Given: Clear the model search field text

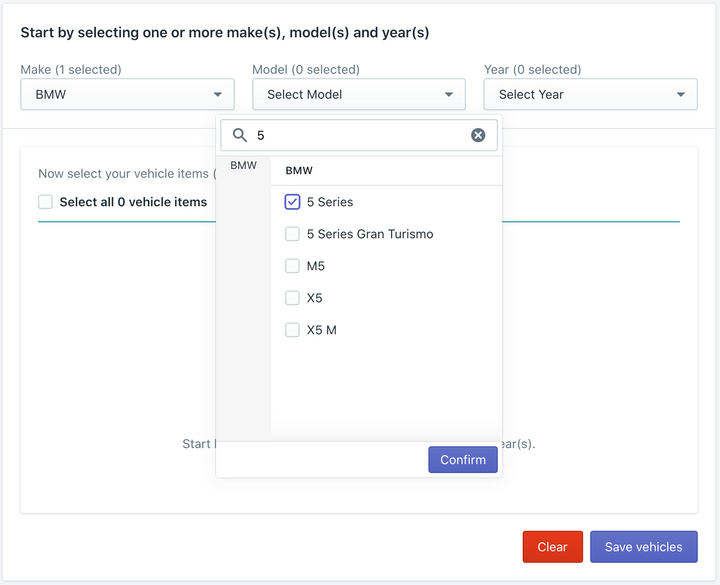Looking at the screenshot, I should coord(478,135).
